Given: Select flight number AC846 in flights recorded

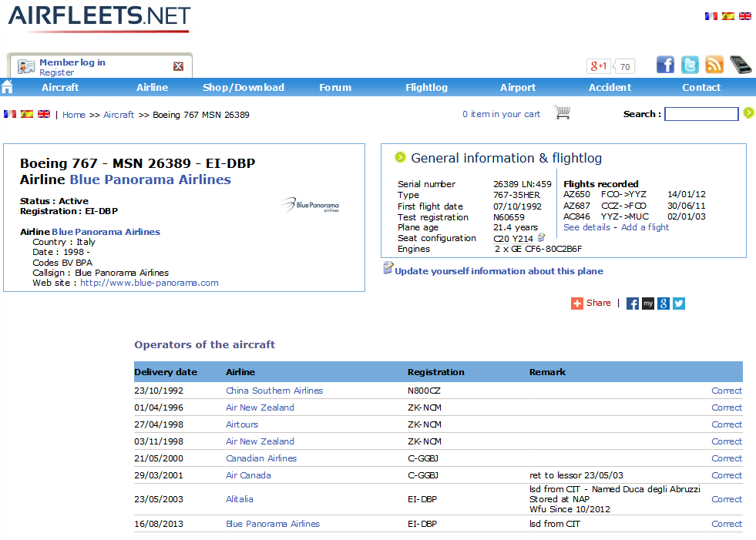Looking at the screenshot, I should pyautogui.click(x=576, y=216).
